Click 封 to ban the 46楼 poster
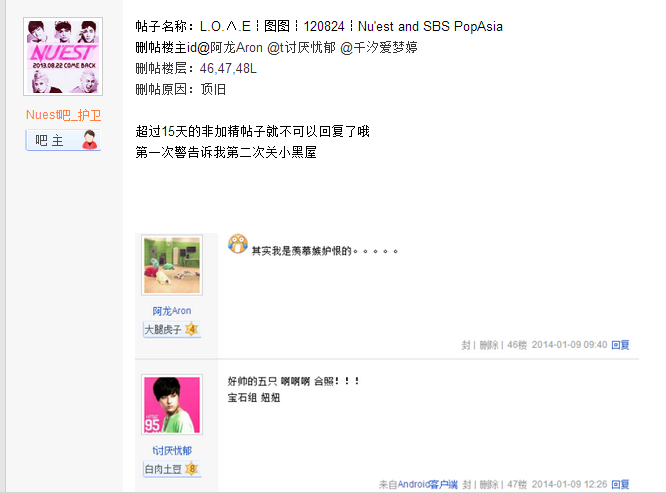Screen dimensions: 666x493 [x=466, y=345]
